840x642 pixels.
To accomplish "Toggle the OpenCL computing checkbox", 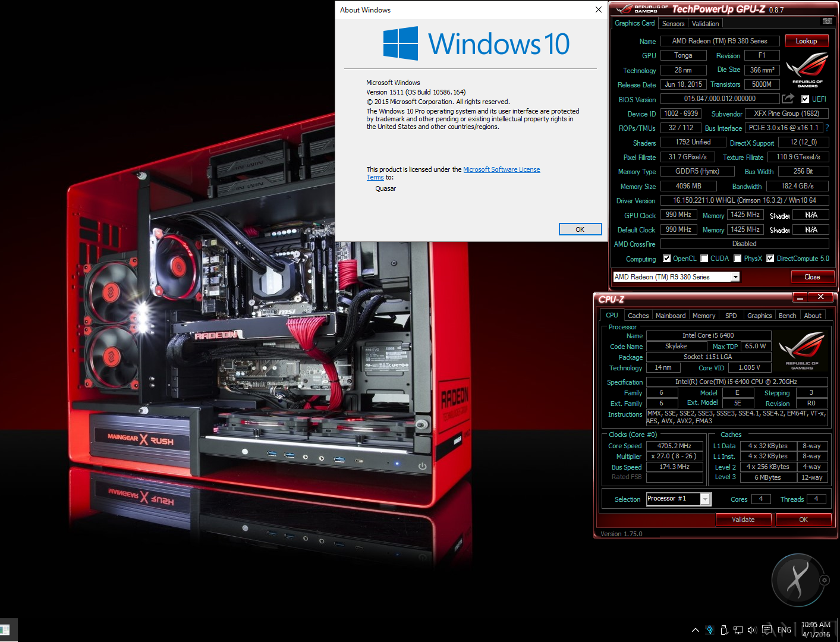I will [666, 259].
